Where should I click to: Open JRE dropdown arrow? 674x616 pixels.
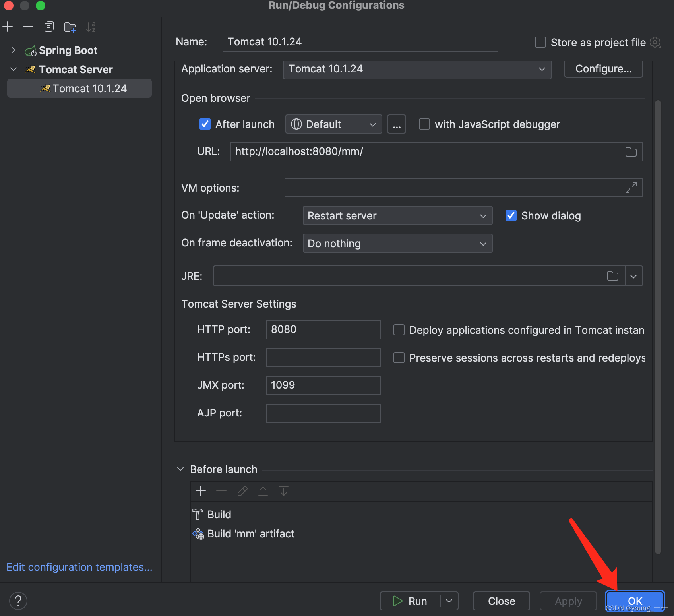click(633, 276)
